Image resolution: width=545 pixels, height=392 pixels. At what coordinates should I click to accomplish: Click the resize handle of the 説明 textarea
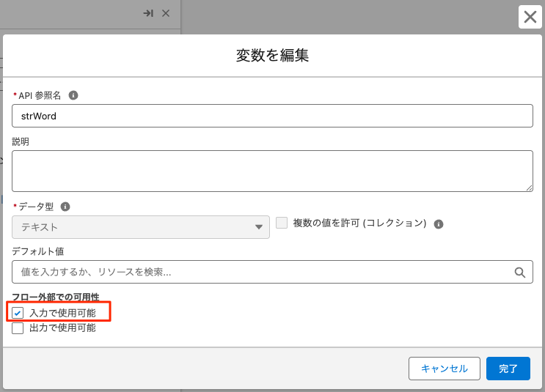[528, 188]
